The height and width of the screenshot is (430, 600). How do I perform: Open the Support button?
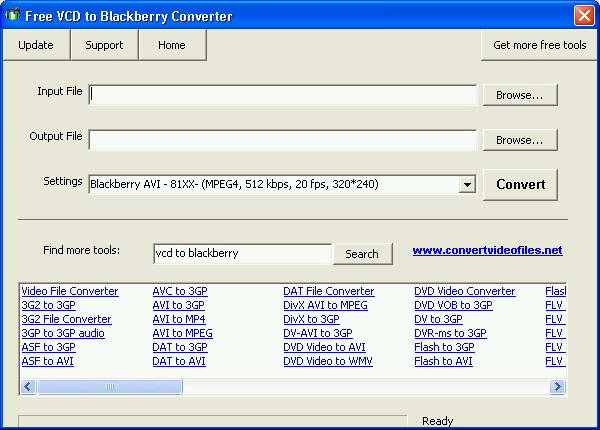104,45
